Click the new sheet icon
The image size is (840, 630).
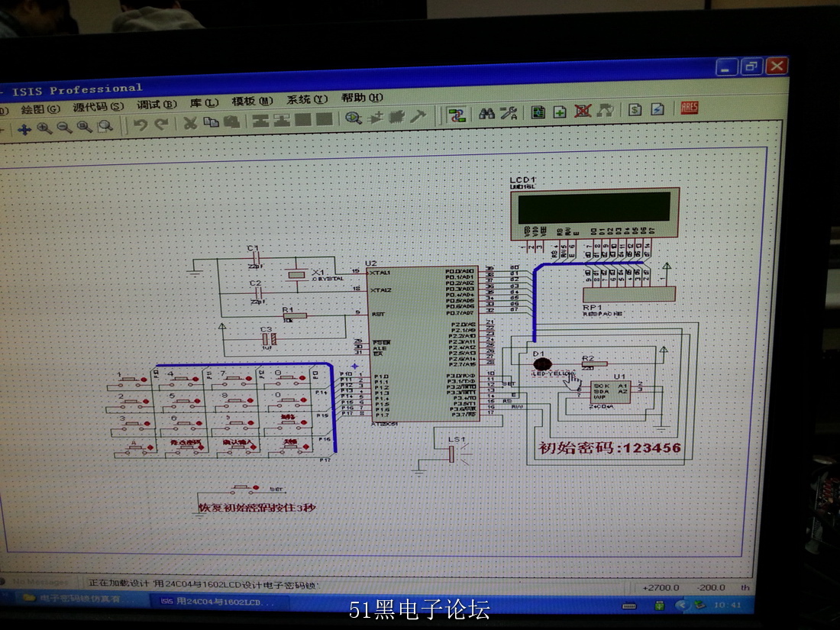(560, 111)
